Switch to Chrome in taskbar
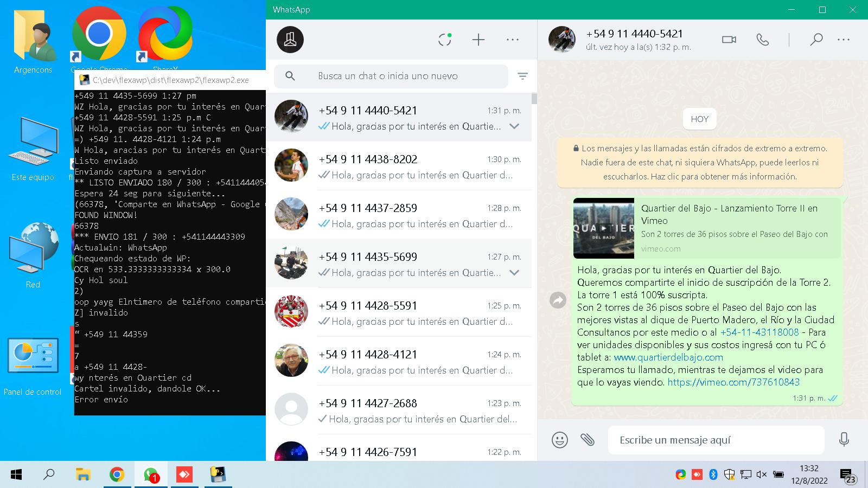Viewport: 868px width, 488px height. (x=117, y=475)
